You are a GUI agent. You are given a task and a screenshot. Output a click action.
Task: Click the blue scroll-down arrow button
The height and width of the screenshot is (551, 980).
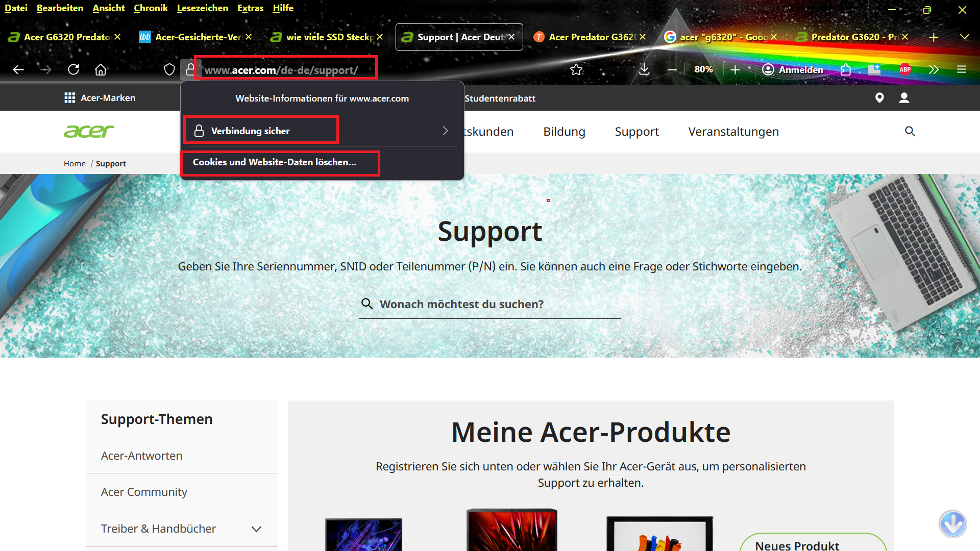953,524
